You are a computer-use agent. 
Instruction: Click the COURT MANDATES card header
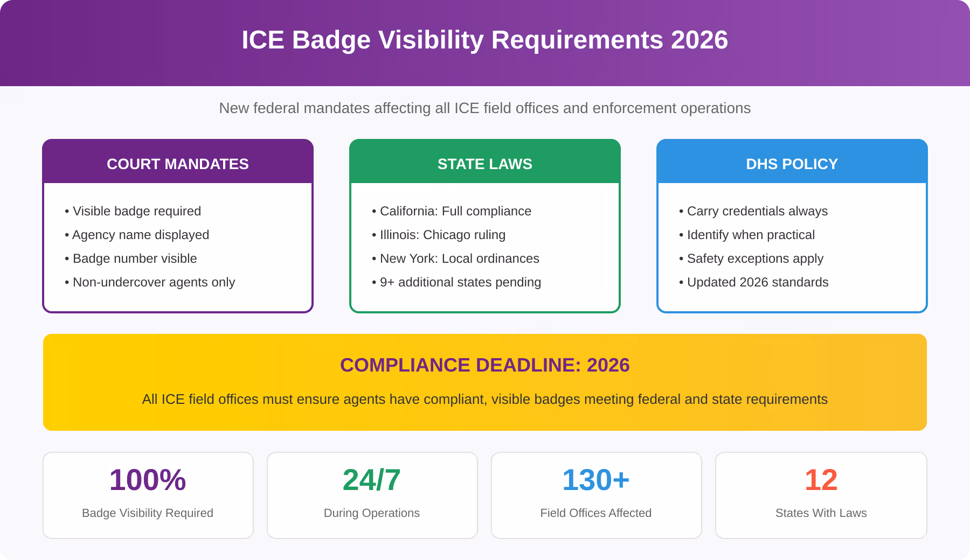pos(178,164)
